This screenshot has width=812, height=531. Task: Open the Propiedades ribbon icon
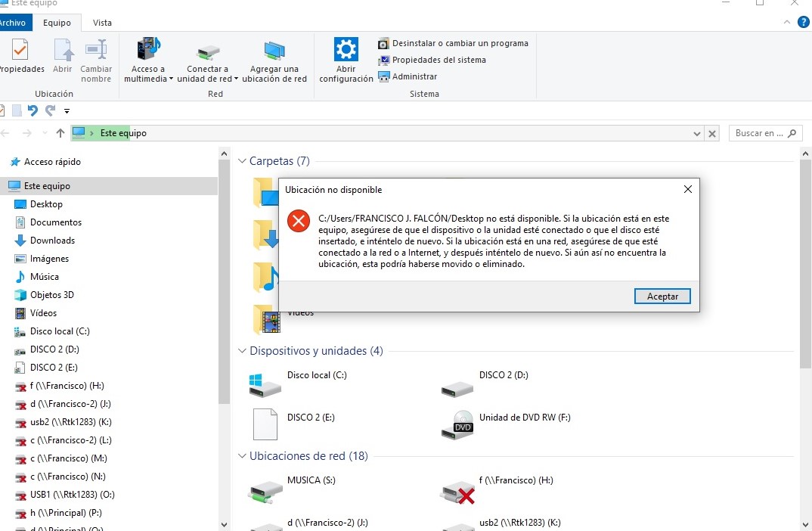(20, 56)
